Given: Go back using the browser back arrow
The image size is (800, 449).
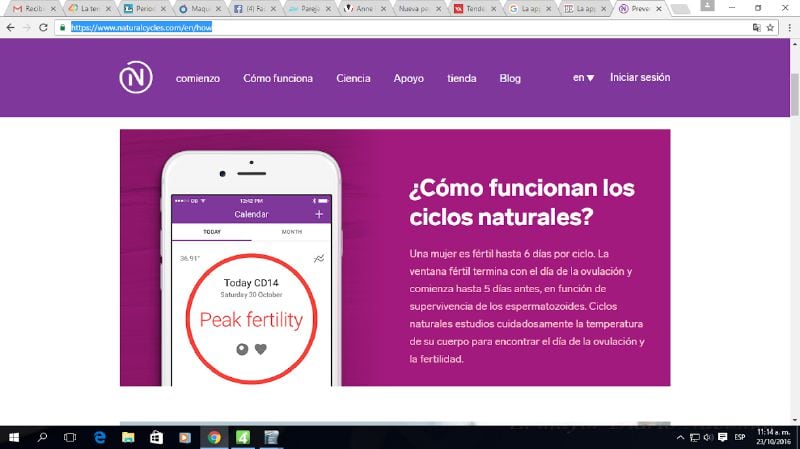Looking at the screenshot, I should 10,27.
